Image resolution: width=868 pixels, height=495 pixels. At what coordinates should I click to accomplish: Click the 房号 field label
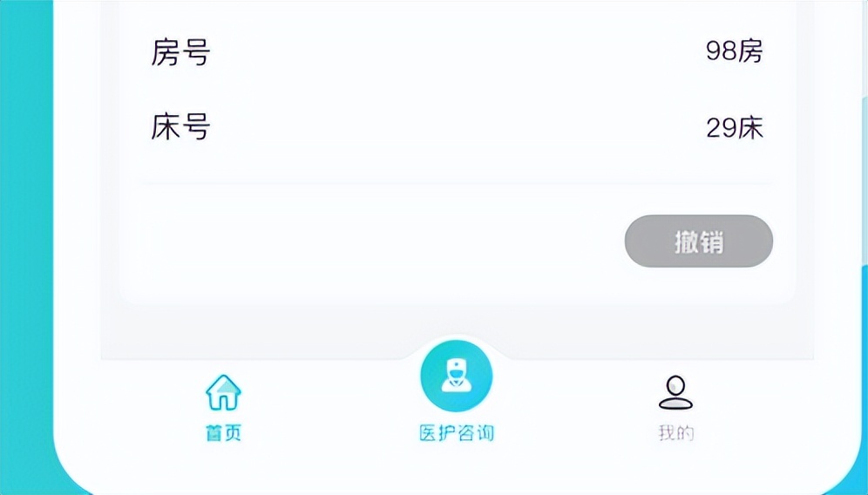click(180, 52)
